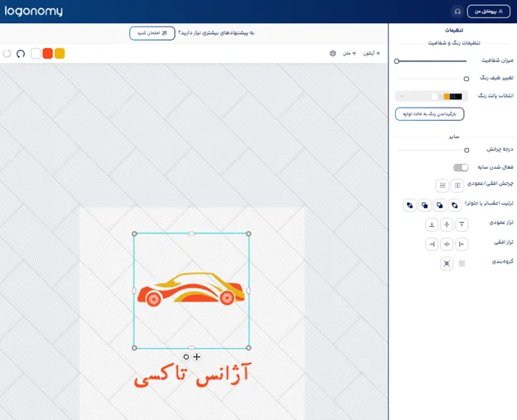Click the faded redo arrow icon

click(x=7, y=53)
